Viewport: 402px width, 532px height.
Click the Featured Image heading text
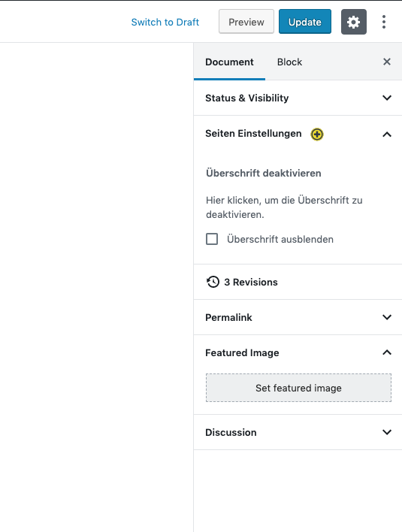pyautogui.click(x=242, y=353)
